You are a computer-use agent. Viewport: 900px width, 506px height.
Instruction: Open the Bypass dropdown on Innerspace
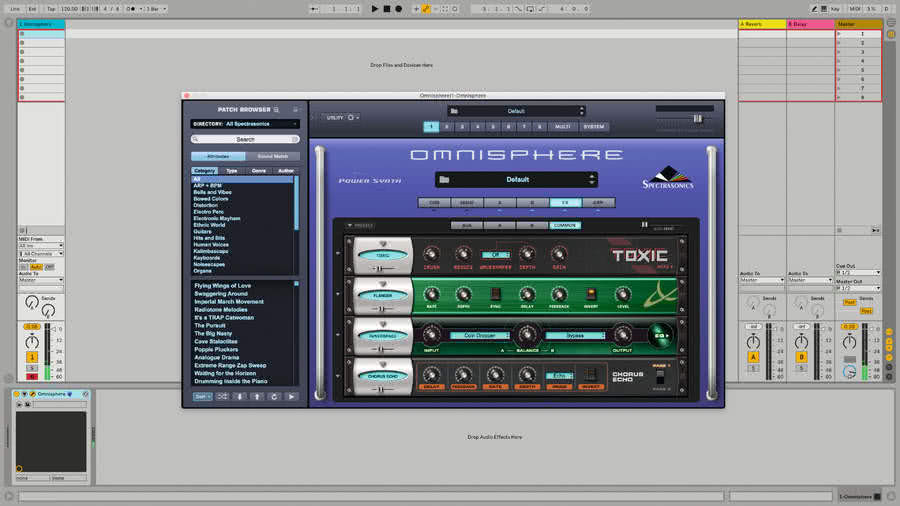(x=575, y=335)
